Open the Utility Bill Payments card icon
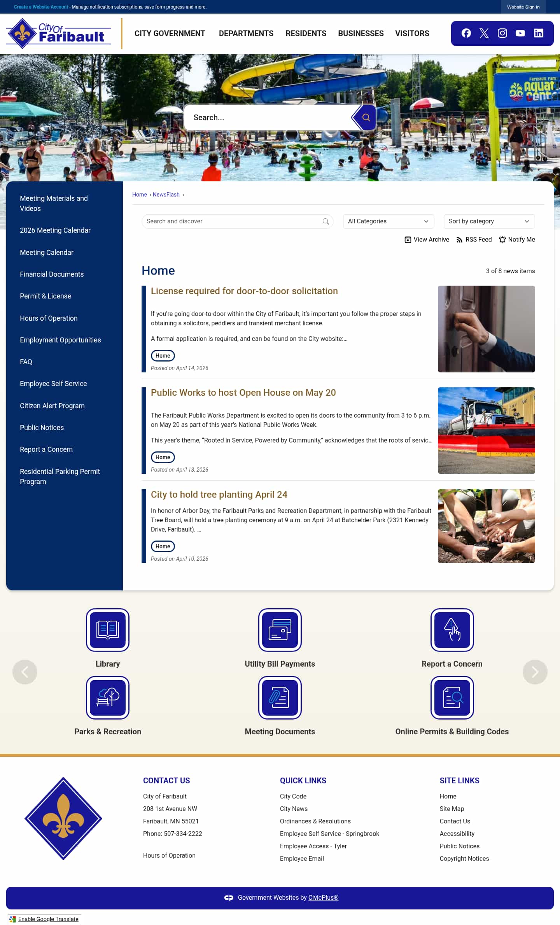560x925 pixels. [280, 630]
